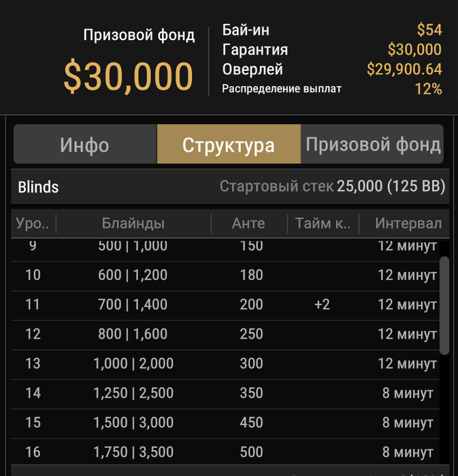Click the Распределение выплат 12% value
Viewport: 458px width, 476px height.
tap(429, 89)
